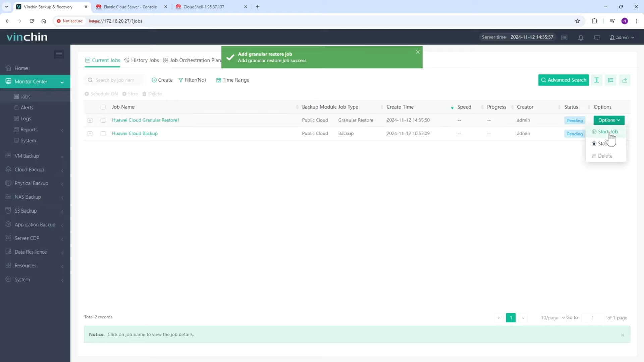Close the granular restore success notification
The width and height of the screenshot is (644, 362).
[418, 52]
